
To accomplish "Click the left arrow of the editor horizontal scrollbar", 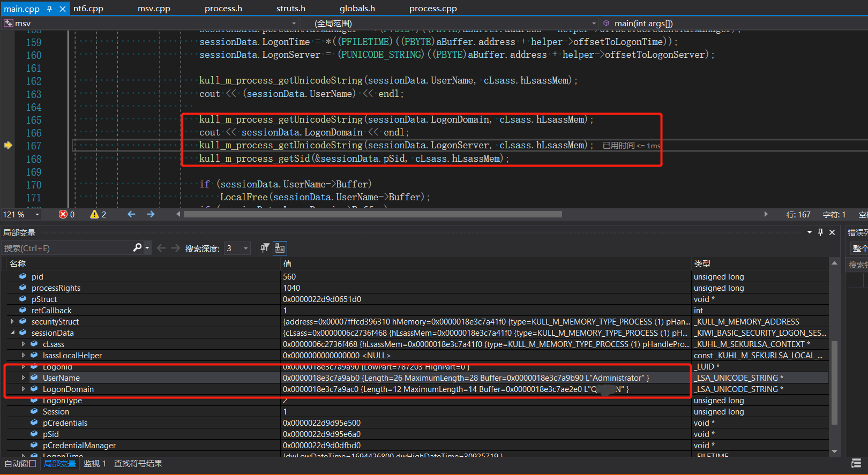I will pos(178,214).
